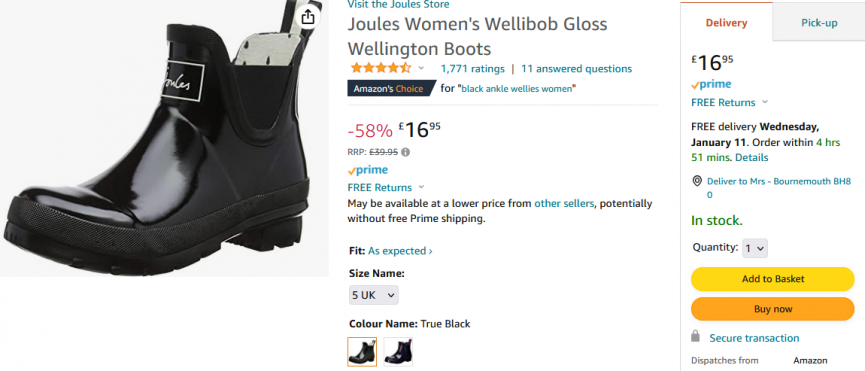The height and width of the screenshot is (371, 865).
Task: Expand the star rating breakdown chevron
Action: click(421, 68)
